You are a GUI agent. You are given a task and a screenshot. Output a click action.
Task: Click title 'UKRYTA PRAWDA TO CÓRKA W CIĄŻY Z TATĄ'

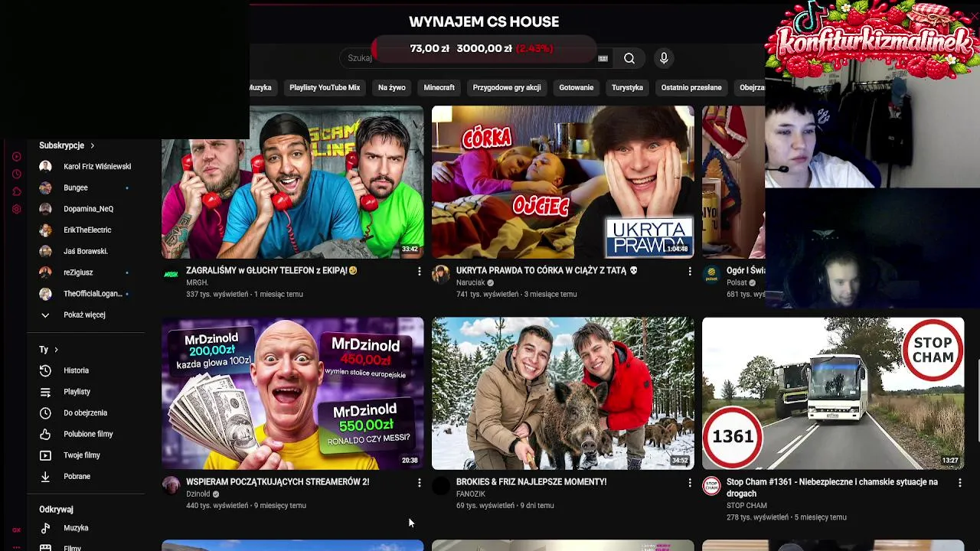547,271
